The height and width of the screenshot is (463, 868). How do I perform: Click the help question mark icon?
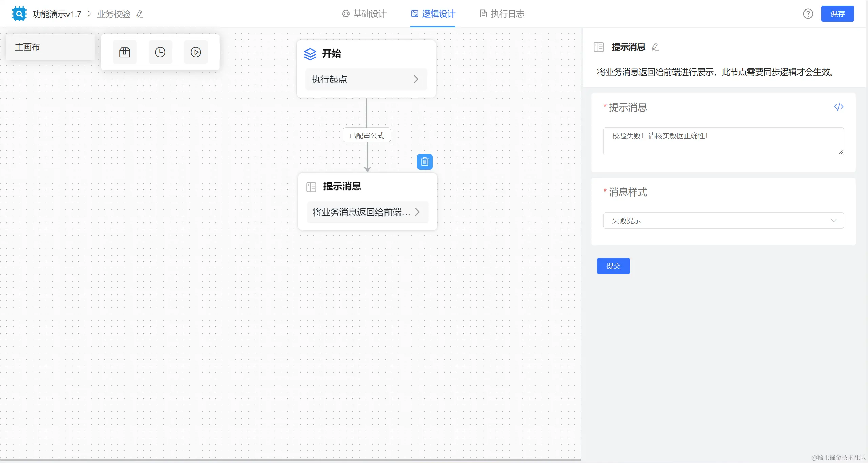pos(808,14)
